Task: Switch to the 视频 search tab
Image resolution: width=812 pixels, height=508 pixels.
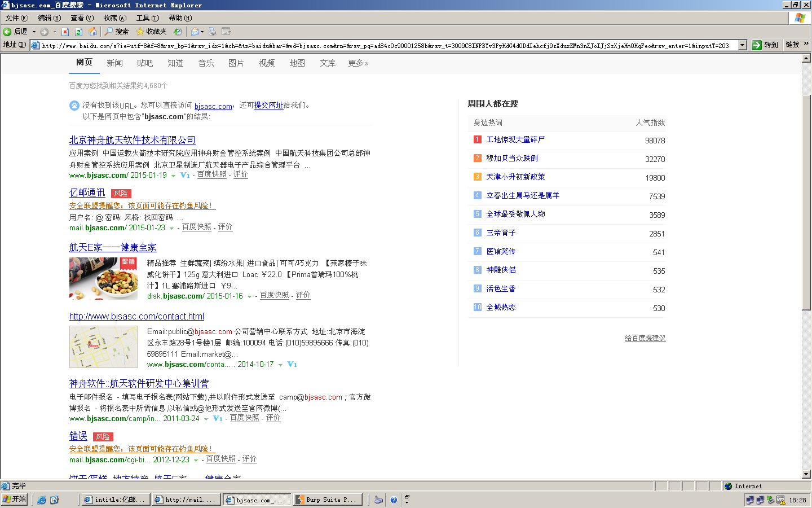Action: click(267, 63)
